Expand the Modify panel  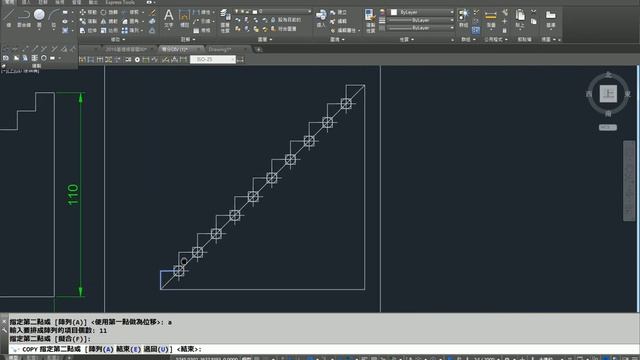coord(118,40)
